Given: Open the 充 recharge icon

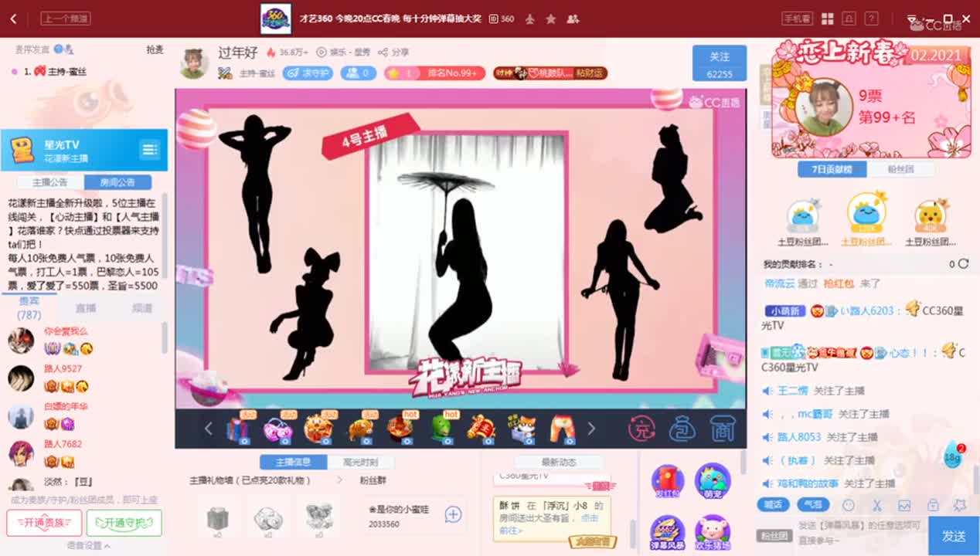Looking at the screenshot, I should click(x=641, y=429).
